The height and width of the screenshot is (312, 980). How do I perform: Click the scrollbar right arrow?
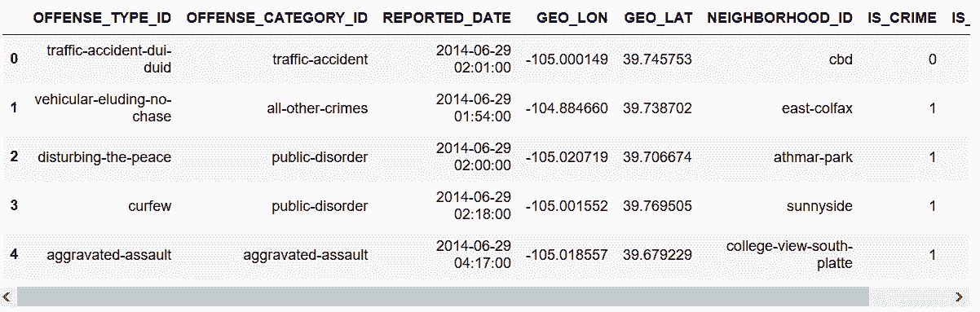pyautogui.click(x=959, y=297)
